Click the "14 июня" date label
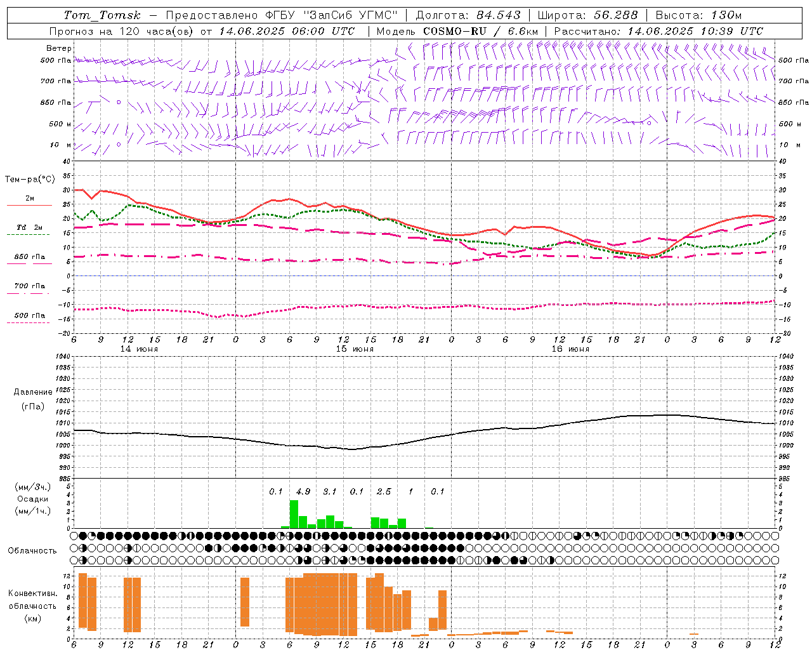The width and height of the screenshot is (812, 650). tap(139, 349)
